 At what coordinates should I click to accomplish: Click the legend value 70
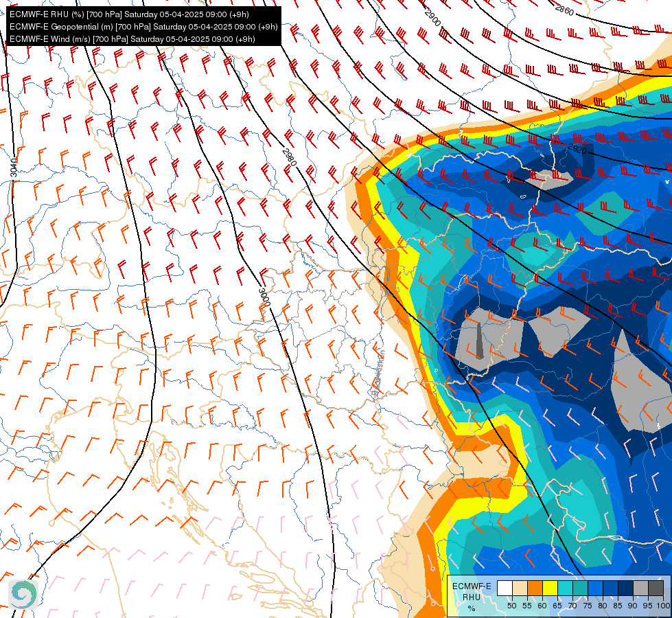click(x=572, y=606)
